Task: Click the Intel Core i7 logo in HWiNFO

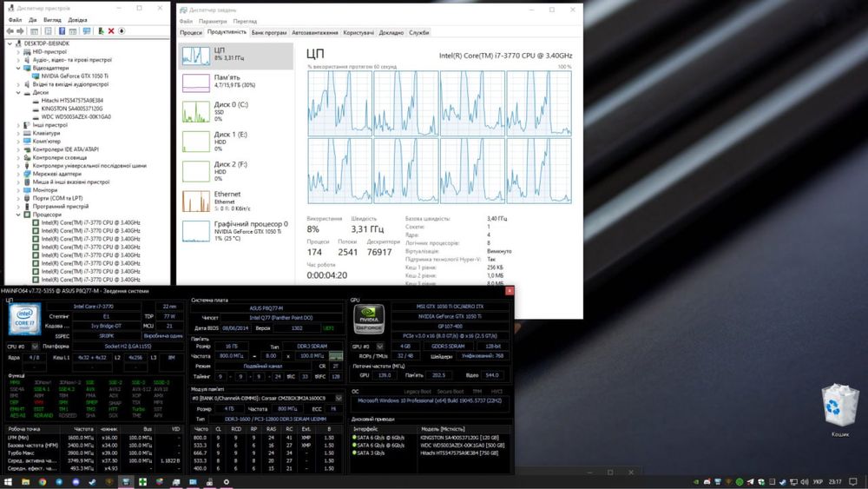Action: pyautogui.click(x=24, y=320)
